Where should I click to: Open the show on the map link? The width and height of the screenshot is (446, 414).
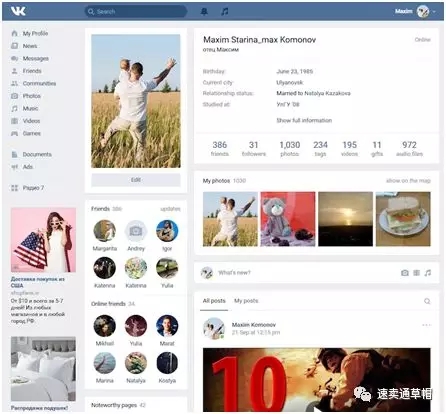pos(408,181)
